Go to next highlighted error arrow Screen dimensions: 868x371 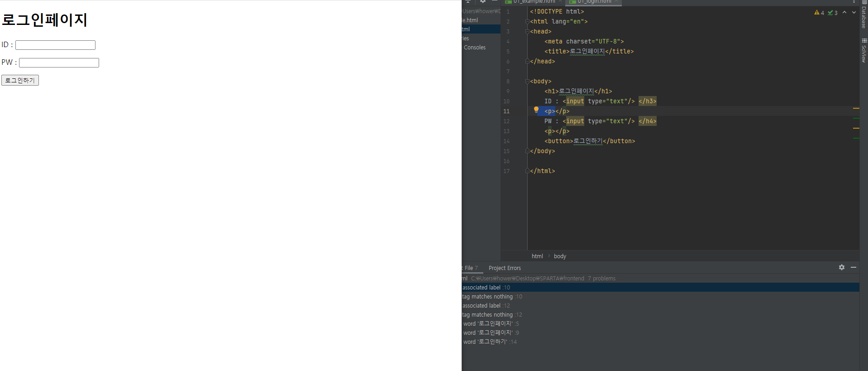pyautogui.click(x=854, y=12)
